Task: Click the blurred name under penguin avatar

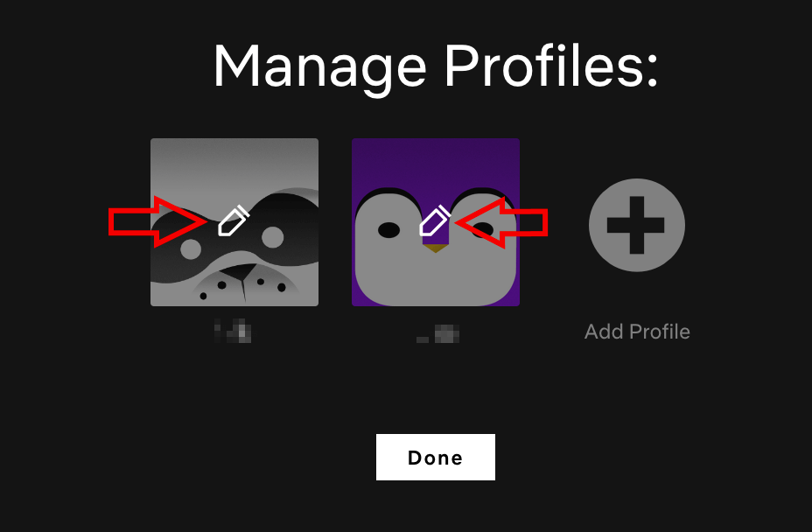Action: [438, 334]
